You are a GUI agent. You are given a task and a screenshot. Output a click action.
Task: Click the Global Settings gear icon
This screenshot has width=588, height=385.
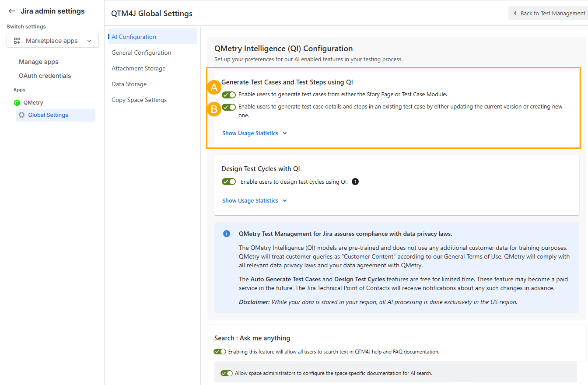[x=22, y=115]
